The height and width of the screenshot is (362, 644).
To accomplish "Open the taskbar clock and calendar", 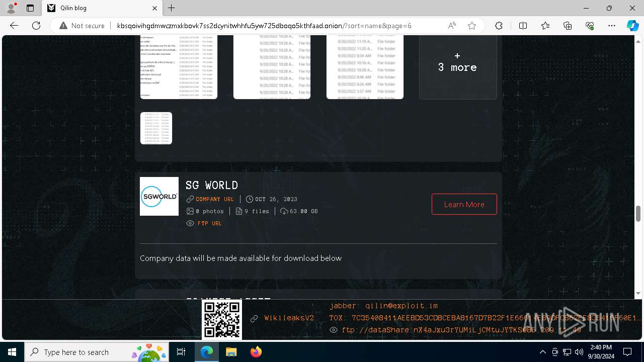I will [601, 352].
